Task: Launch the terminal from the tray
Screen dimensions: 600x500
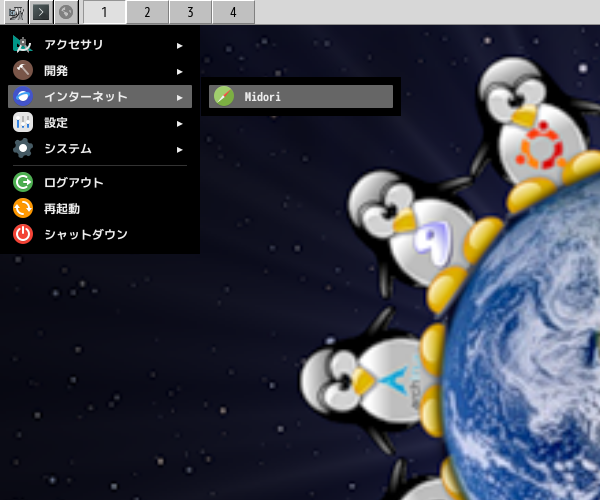Action: click(x=41, y=12)
